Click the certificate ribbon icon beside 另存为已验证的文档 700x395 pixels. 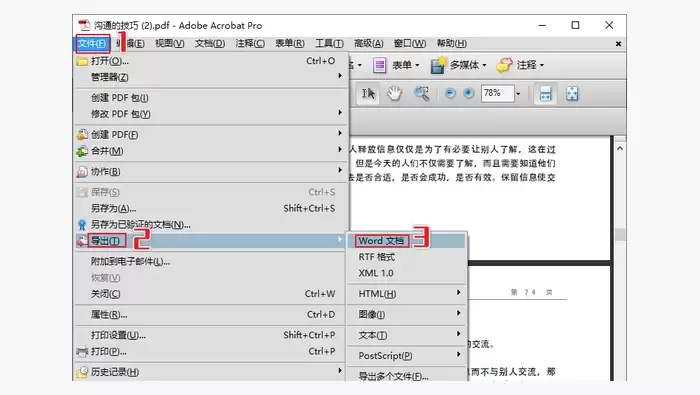point(82,225)
